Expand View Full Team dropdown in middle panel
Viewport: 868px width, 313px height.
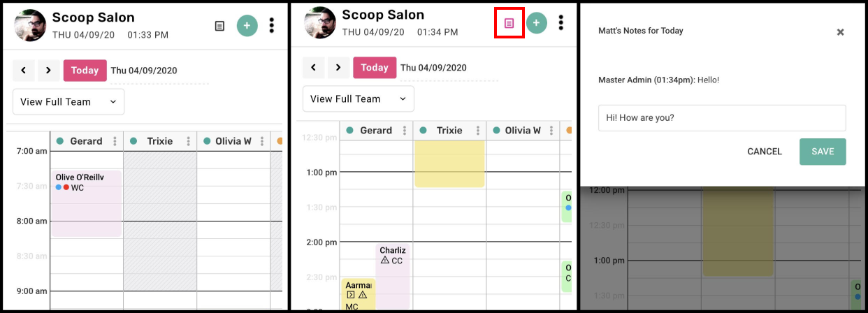(x=359, y=99)
